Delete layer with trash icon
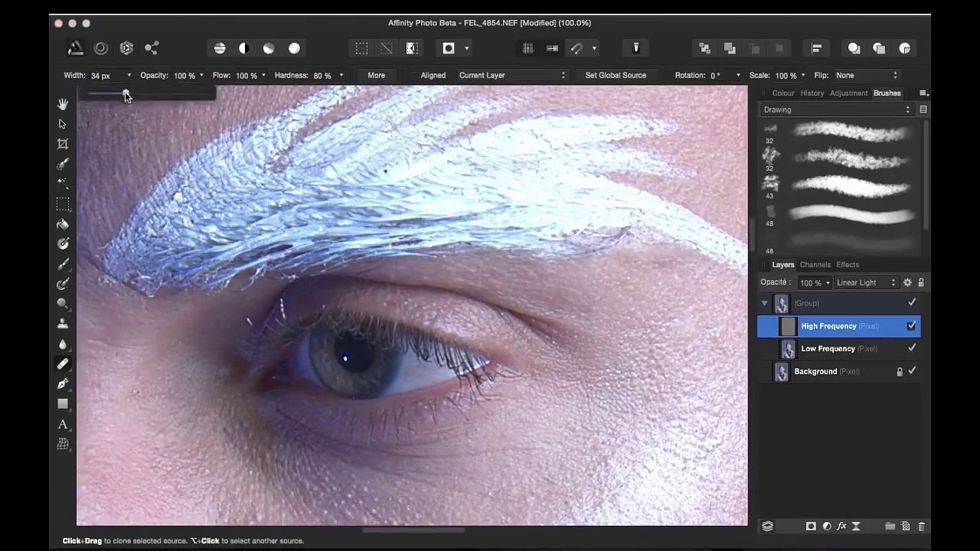The width and height of the screenshot is (980, 551). (x=921, y=527)
